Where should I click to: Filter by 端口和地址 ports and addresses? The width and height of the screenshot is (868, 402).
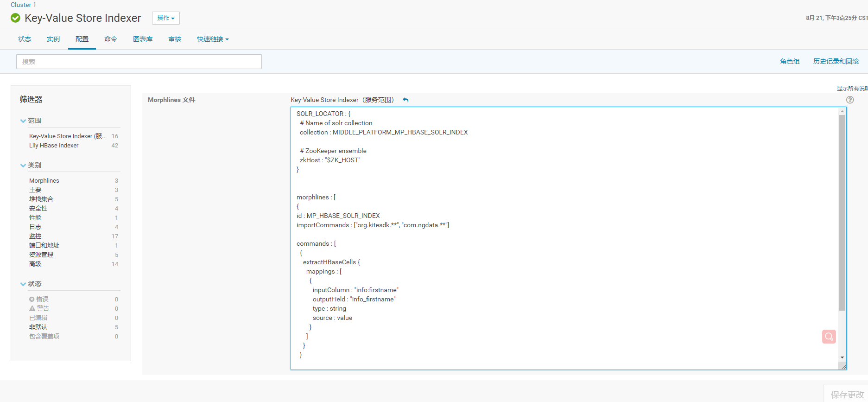(44, 245)
